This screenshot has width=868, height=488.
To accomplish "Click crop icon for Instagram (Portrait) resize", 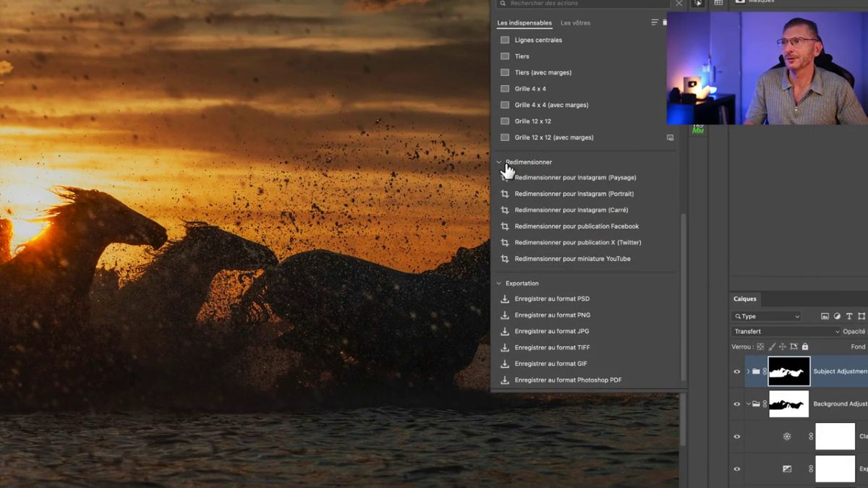I will click(x=505, y=194).
